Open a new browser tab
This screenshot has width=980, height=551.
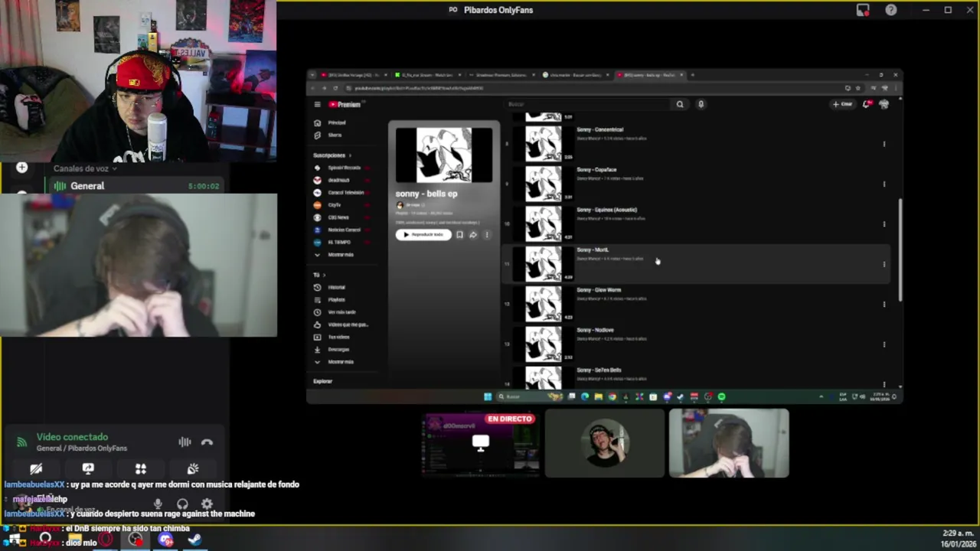692,75
